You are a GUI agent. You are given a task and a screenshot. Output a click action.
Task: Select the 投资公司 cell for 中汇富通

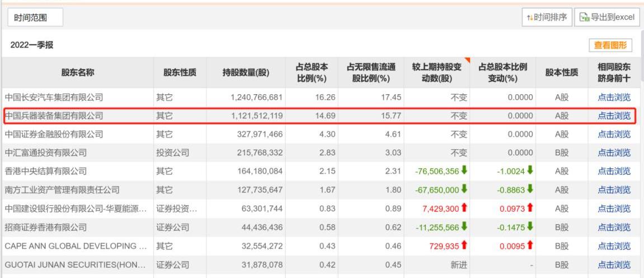(173, 153)
